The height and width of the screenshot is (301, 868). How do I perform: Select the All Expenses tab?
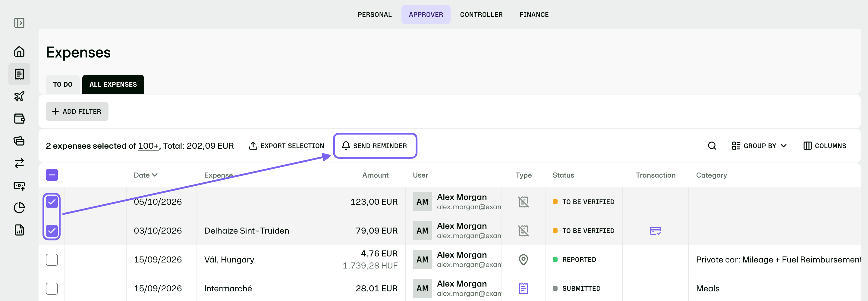point(113,84)
